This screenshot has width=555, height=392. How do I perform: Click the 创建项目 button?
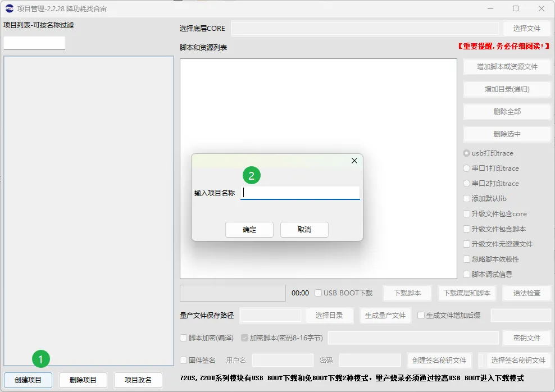click(x=28, y=380)
